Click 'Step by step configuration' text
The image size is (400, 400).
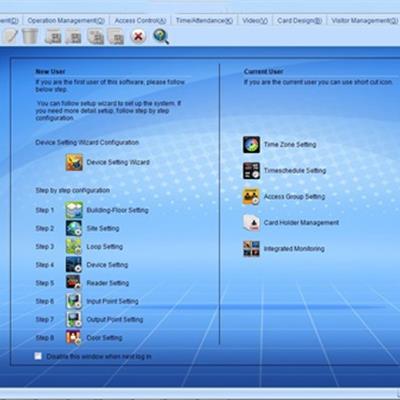[x=72, y=190]
